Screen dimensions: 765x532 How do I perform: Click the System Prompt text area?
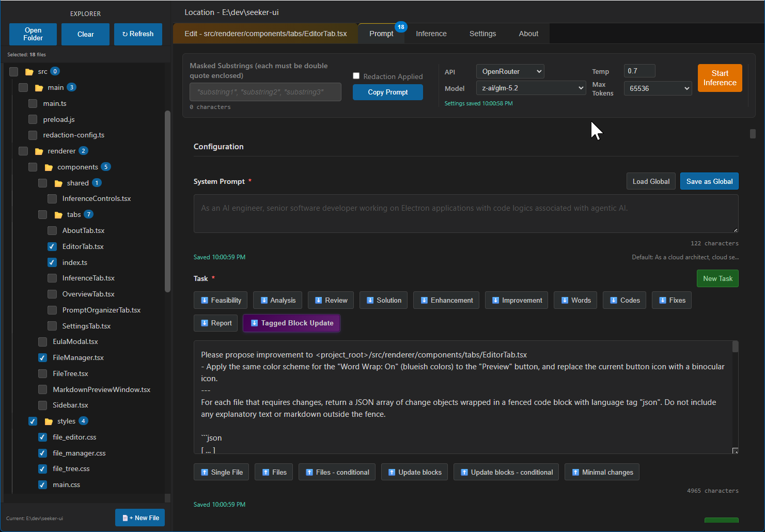(466, 213)
